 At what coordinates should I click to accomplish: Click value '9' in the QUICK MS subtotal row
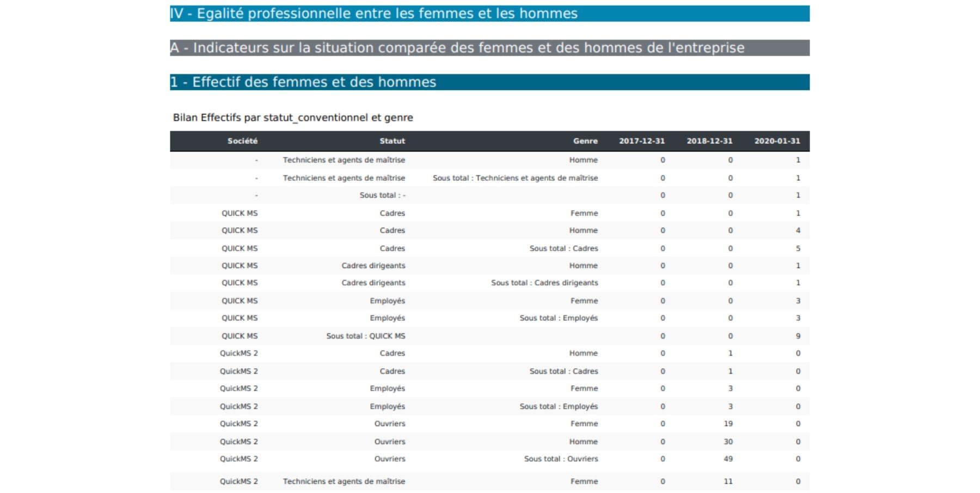point(798,336)
